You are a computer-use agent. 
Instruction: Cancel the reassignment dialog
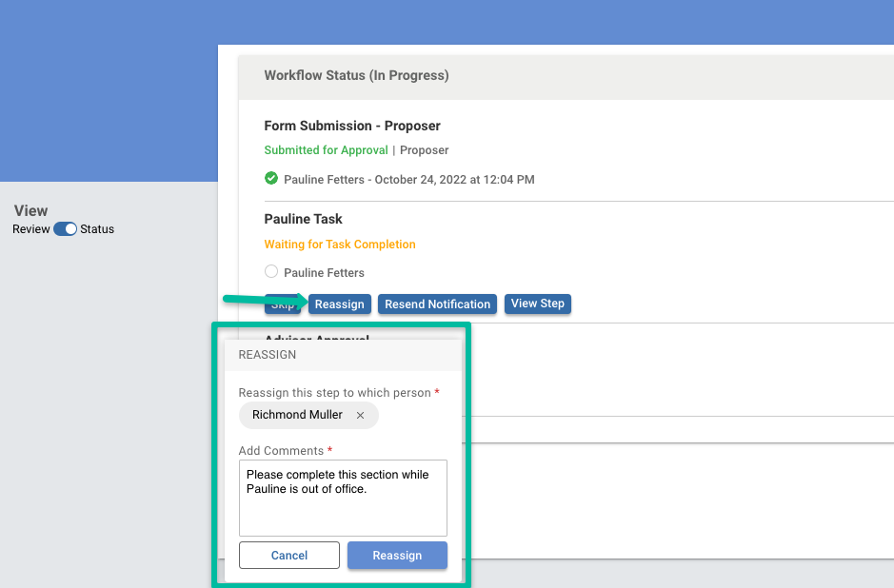pyautogui.click(x=288, y=555)
